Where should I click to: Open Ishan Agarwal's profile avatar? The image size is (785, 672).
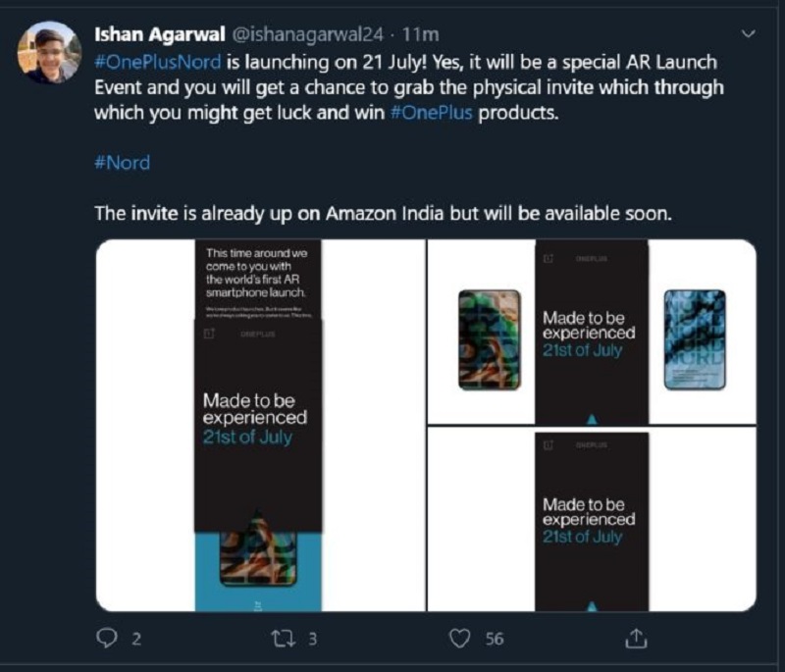tap(49, 51)
